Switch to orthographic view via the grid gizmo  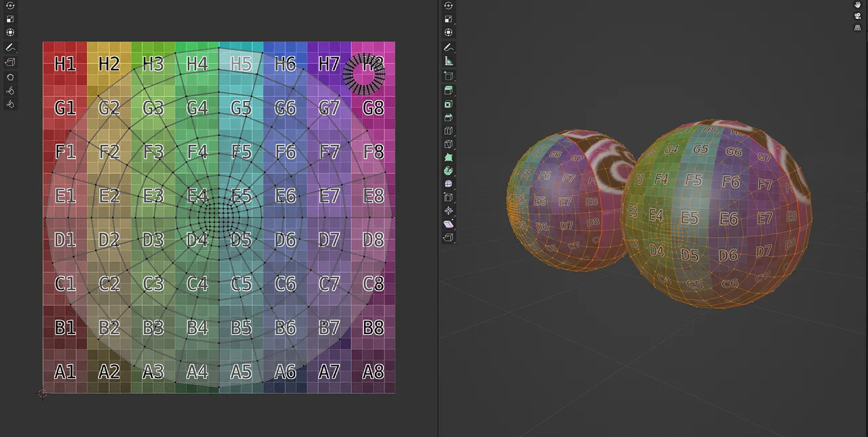[x=857, y=27]
